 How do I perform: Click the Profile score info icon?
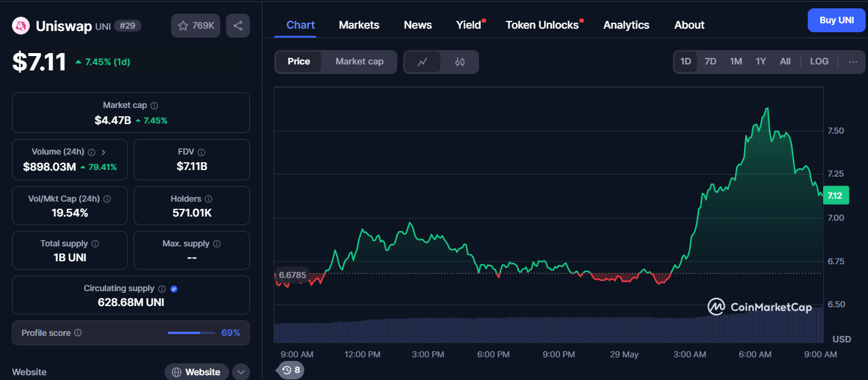click(78, 333)
